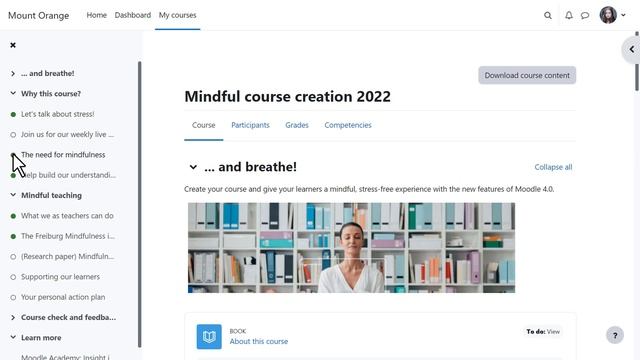Click the About this course book icon

pyautogui.click(x=209, y=337)
